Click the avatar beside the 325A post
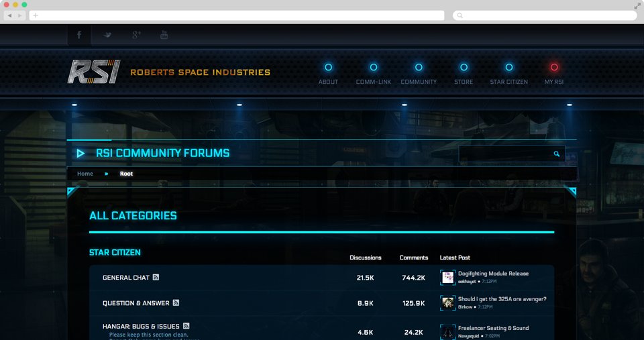Image resolution: width=644 pixels, height=340 pixels. point(447,303)
